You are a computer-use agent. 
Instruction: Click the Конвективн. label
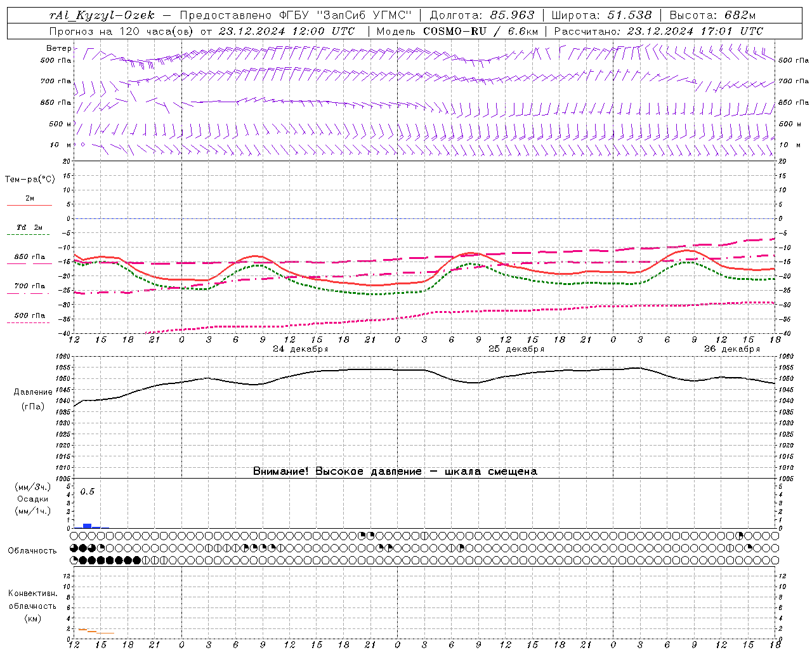click(33, 594)
